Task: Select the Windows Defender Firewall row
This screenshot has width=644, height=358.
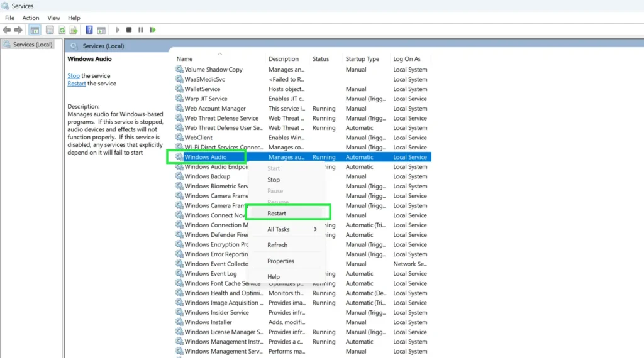Action: (x=303, y=234)
